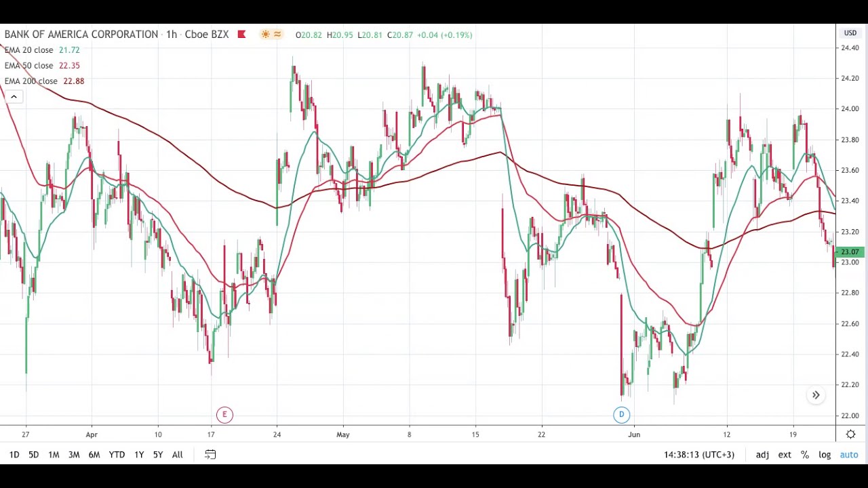Click the current price label 23.07
This screenshot has height=488, width=868.
[x=850, y=252]
